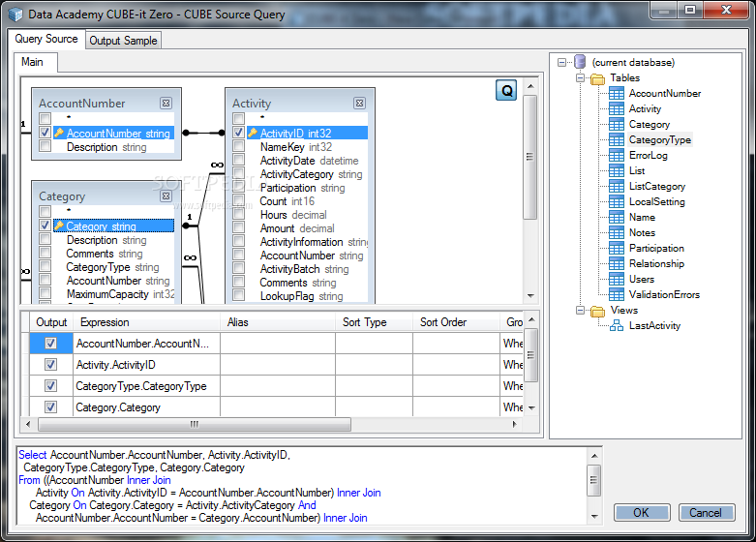
Task: Select the Participation table icon
Action: pyautogui.click(x=617, y=249)
